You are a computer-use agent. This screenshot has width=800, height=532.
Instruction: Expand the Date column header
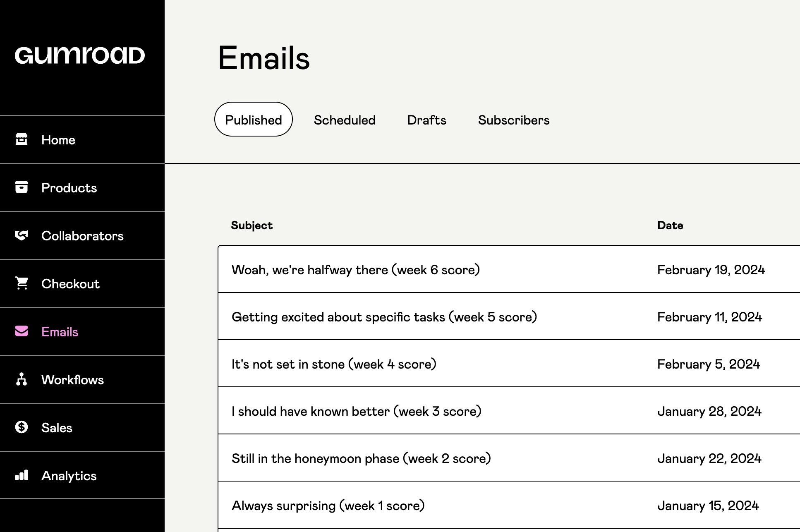pyautogui.click(x=671, y=225)
